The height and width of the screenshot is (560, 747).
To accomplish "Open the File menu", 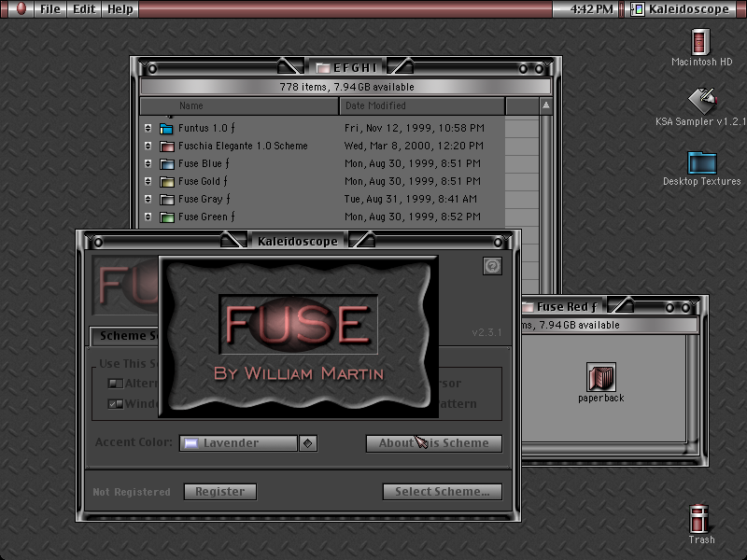I will pyautogui.click(x=50, y=9).
